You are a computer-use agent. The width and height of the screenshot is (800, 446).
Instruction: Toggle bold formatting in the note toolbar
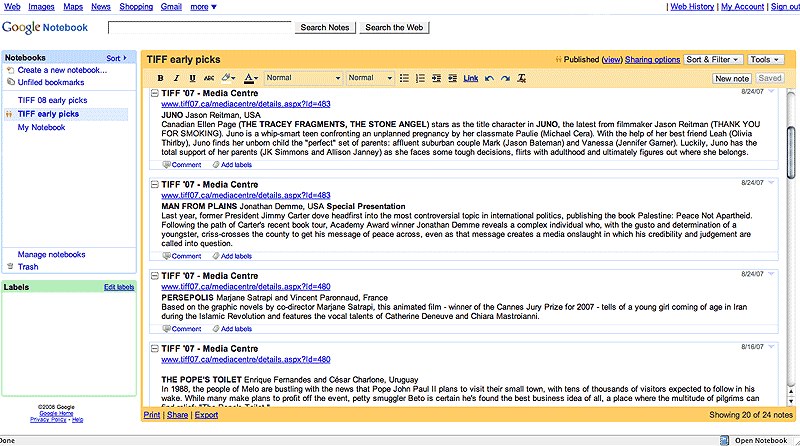coord(160,78)
